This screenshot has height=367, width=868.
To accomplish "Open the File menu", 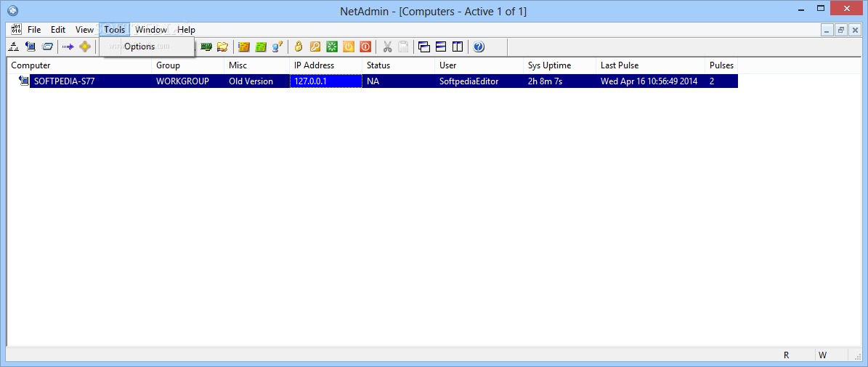I will pos(34,30).
